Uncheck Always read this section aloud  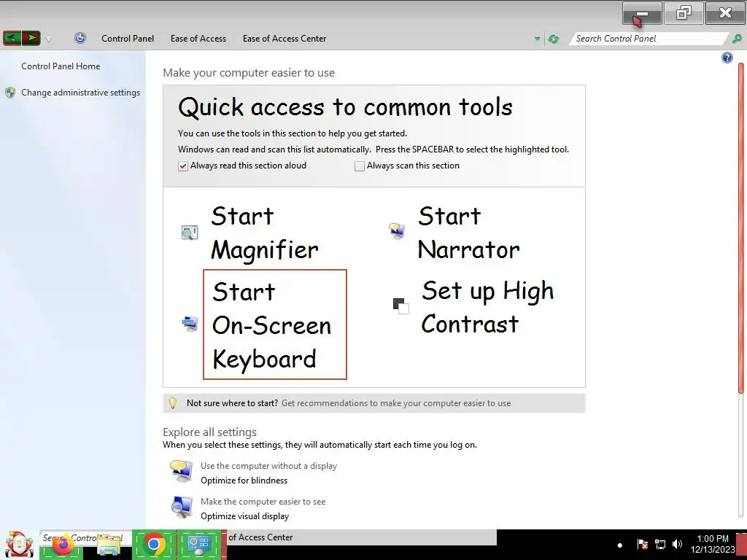pyautogui.click(x=183, y=166)
